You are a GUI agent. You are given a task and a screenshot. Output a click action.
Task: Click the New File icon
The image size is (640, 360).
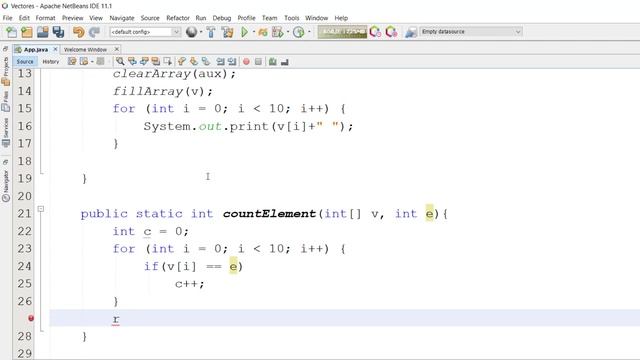click(11, 32)
